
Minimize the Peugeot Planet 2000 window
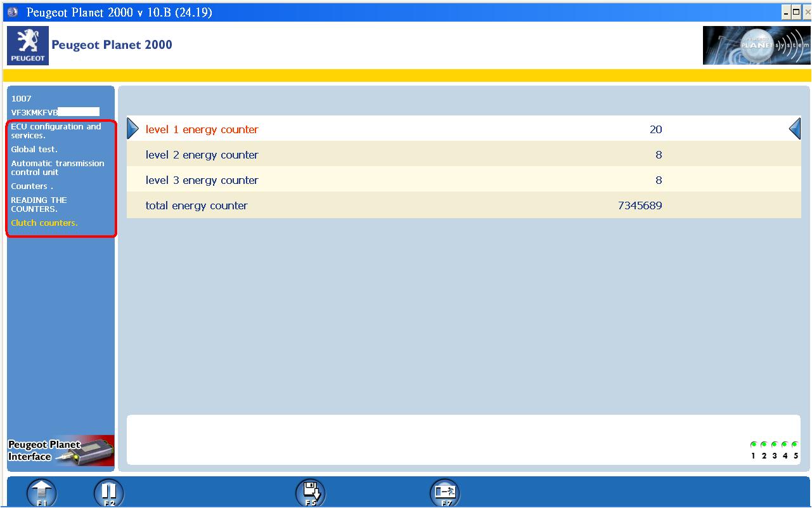(x=787, y=12)
